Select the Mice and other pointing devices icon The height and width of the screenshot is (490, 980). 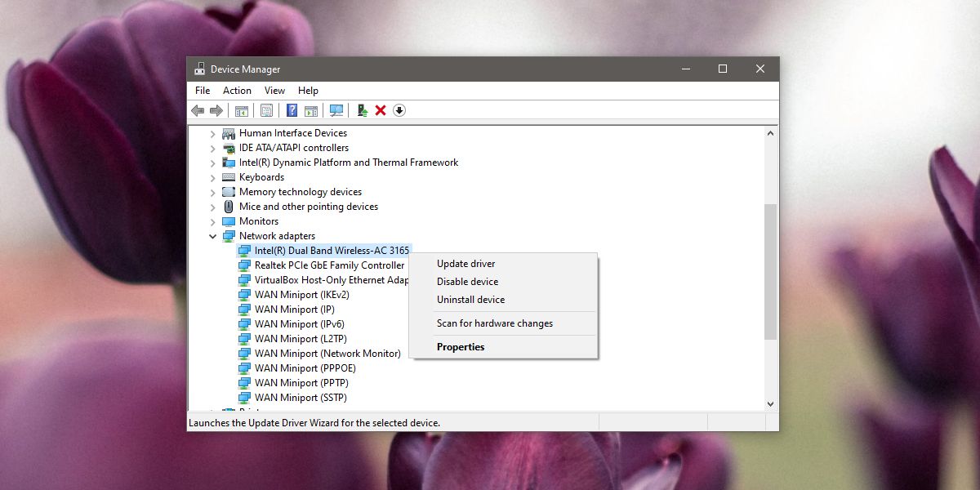click(229, 207)
